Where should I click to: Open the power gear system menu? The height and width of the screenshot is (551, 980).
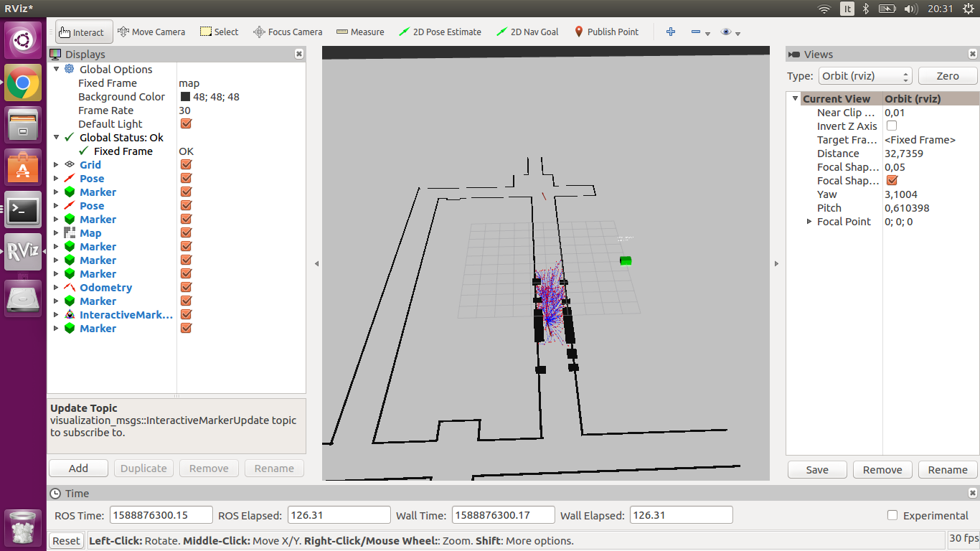969,9
